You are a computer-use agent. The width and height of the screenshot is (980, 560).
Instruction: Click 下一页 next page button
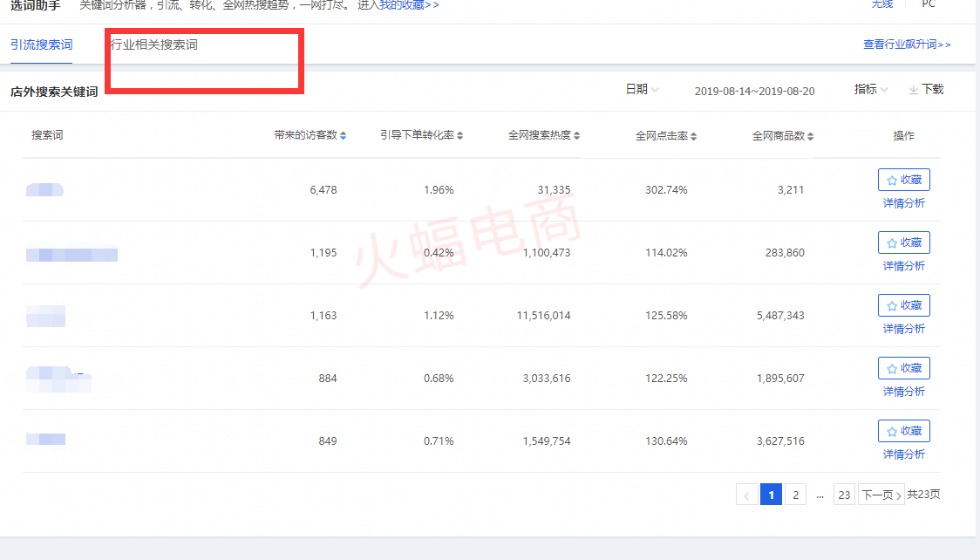881,495
